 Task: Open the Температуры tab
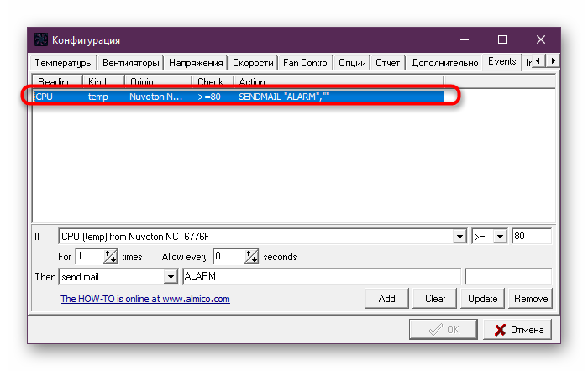point(64,63)
